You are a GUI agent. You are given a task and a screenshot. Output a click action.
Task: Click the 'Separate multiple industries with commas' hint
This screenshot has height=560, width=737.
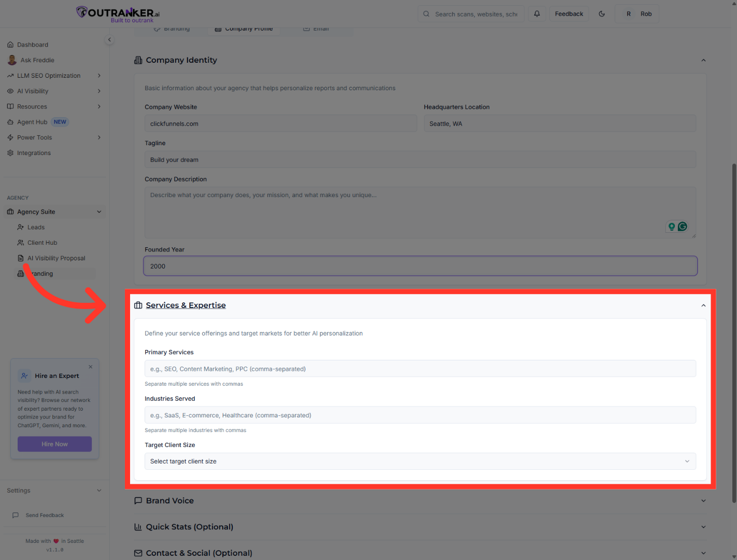(195, 430)
